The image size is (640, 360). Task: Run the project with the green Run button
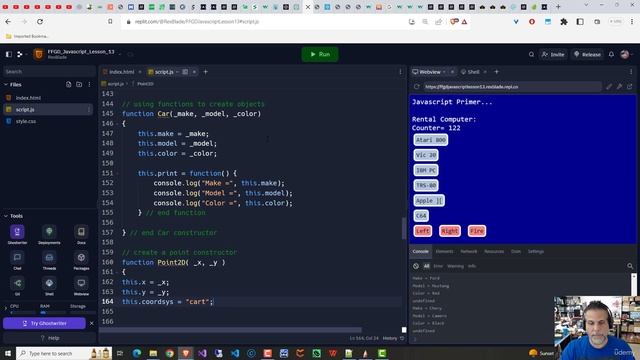pos(320,54)
